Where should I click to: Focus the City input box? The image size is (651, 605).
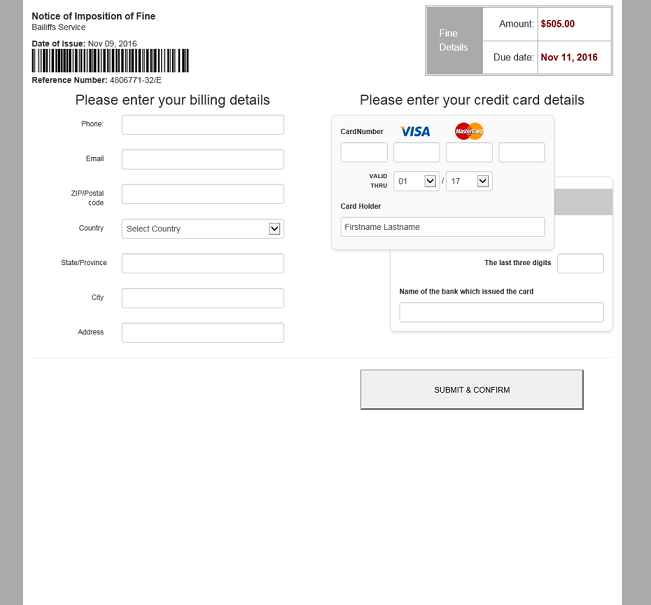tap(203, 298)
